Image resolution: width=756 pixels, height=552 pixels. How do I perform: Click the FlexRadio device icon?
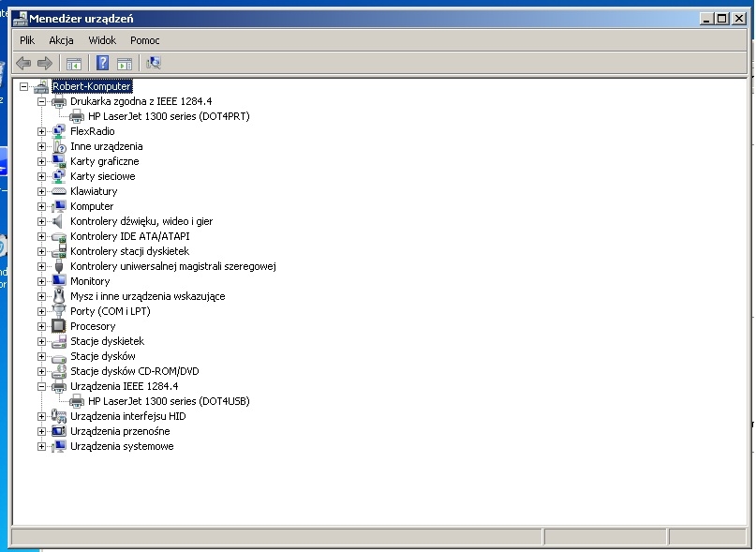[59, 131]
